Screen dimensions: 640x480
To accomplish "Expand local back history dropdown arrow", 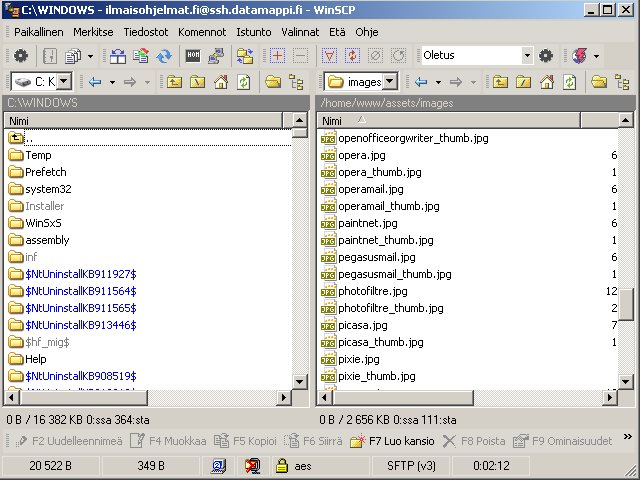I will [112, 83].
